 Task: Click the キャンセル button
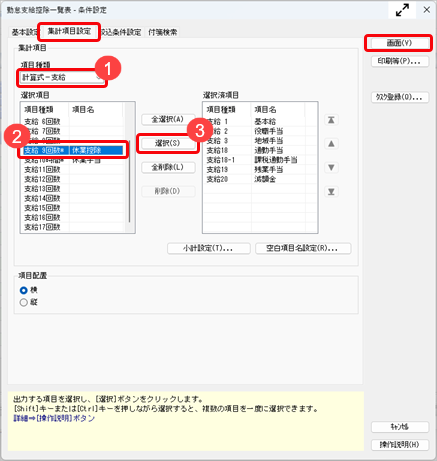399,427
